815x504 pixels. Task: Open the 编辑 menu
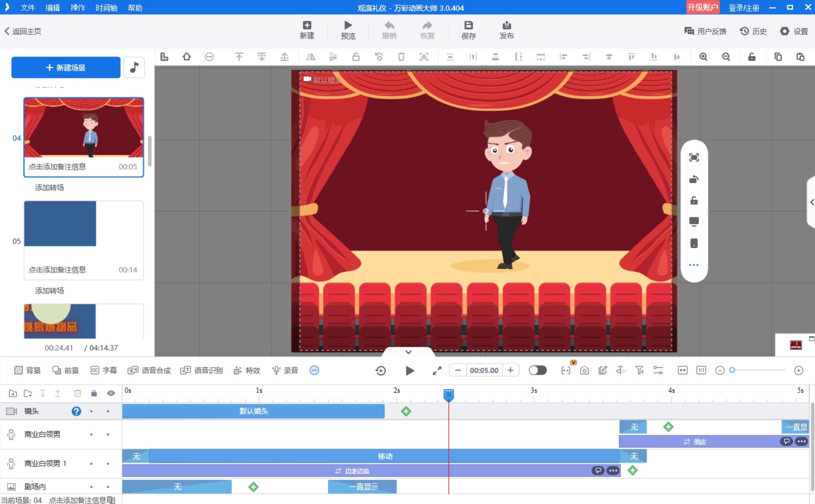pyautogui.click(x=52, y=8)
